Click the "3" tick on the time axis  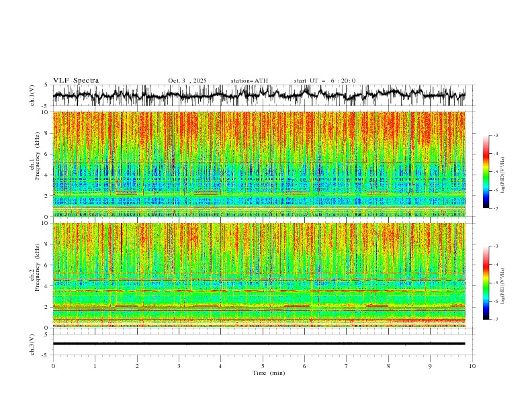point(179,366)
